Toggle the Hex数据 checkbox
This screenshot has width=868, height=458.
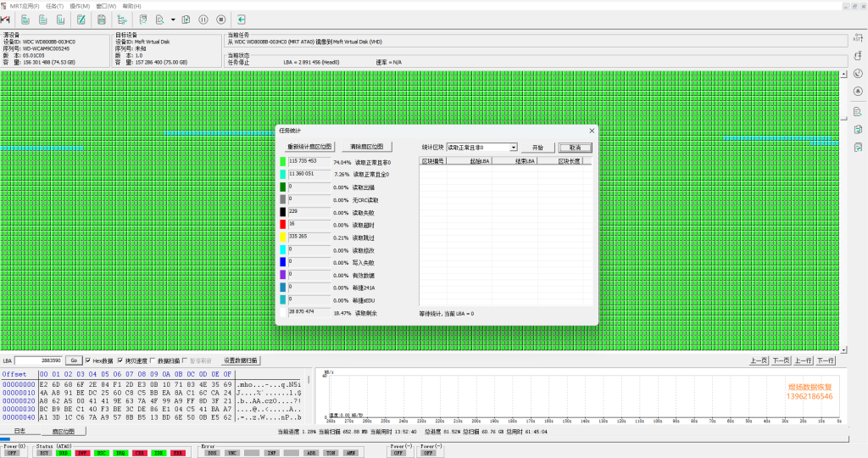pos(88,360)
